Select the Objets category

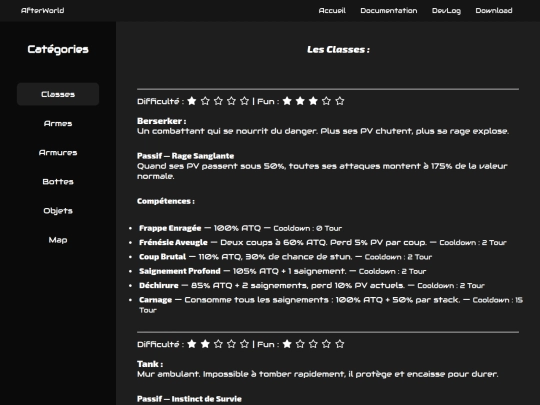(58, 211)
